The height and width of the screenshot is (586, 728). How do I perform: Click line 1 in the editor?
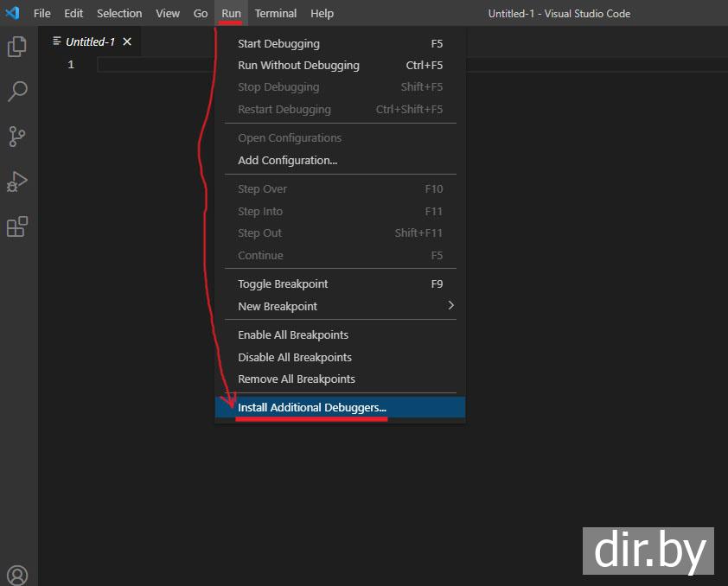pos(156,65)
